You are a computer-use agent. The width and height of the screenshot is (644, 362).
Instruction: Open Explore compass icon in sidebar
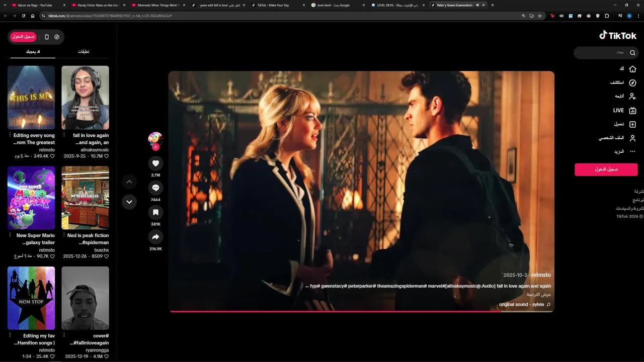[x=632, y=82]
